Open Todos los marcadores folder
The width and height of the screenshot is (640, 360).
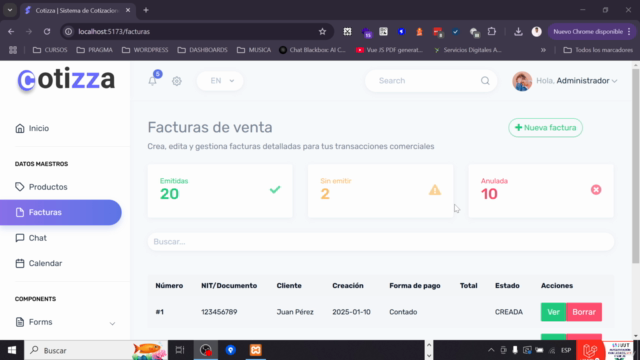pos(598,50)
